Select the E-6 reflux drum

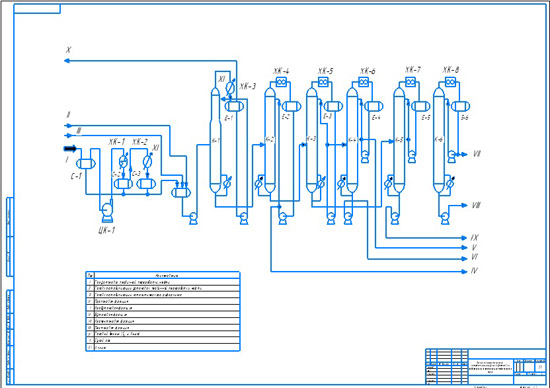click(x=461, y=106)
